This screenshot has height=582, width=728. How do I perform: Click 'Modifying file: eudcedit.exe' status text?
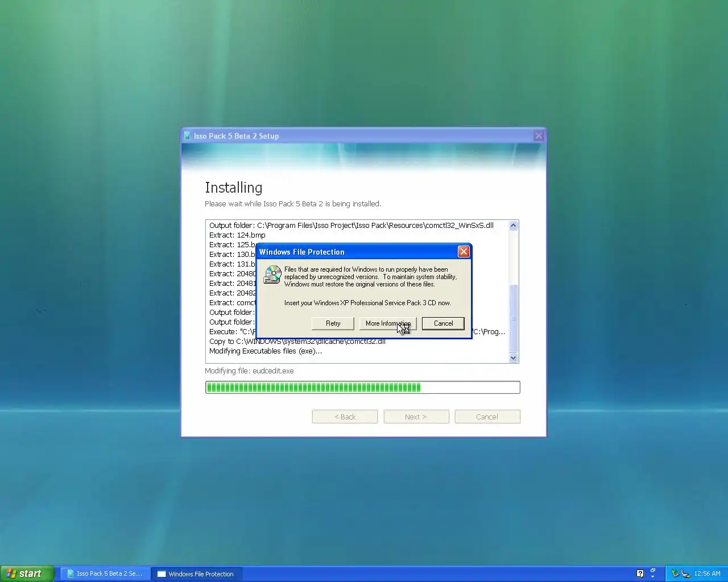click(x=249, y=371)
